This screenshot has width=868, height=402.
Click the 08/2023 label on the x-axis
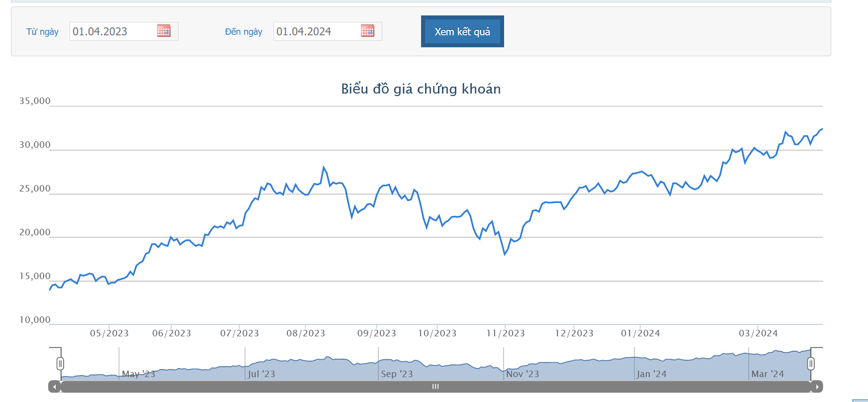pyautogui.click(x=306, y=333)
